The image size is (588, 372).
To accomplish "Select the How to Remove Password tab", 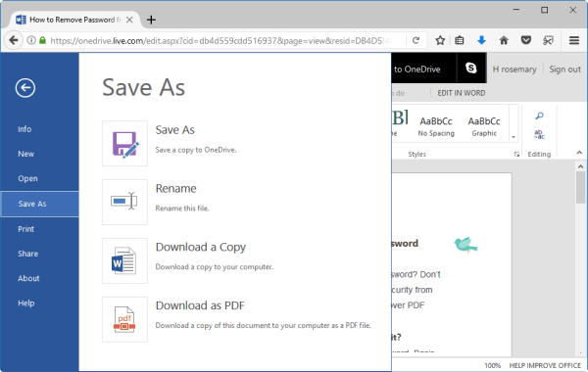I will coord(74,20).
